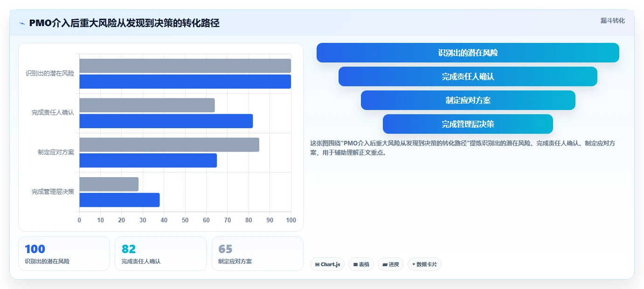The image size is (644, 289).
Task: Click the blue bar for 完成管理层决策
Action: click(x=119, y=200)
